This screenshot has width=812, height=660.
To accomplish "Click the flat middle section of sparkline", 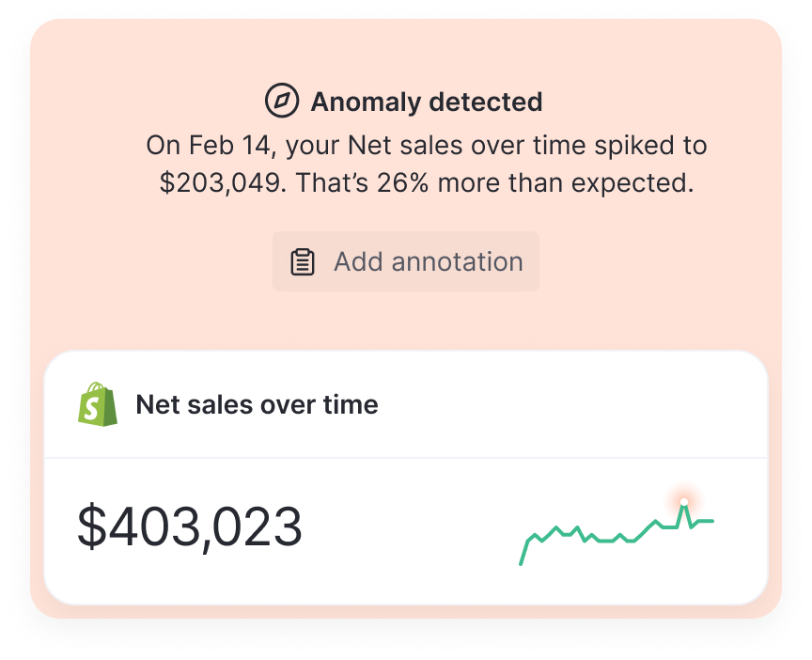I will coord(606,541).
